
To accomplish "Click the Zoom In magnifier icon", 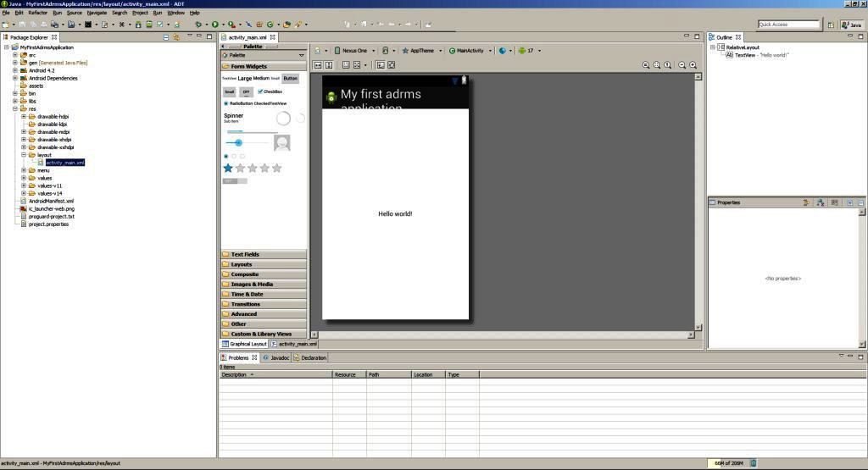I will coord(693,65).
